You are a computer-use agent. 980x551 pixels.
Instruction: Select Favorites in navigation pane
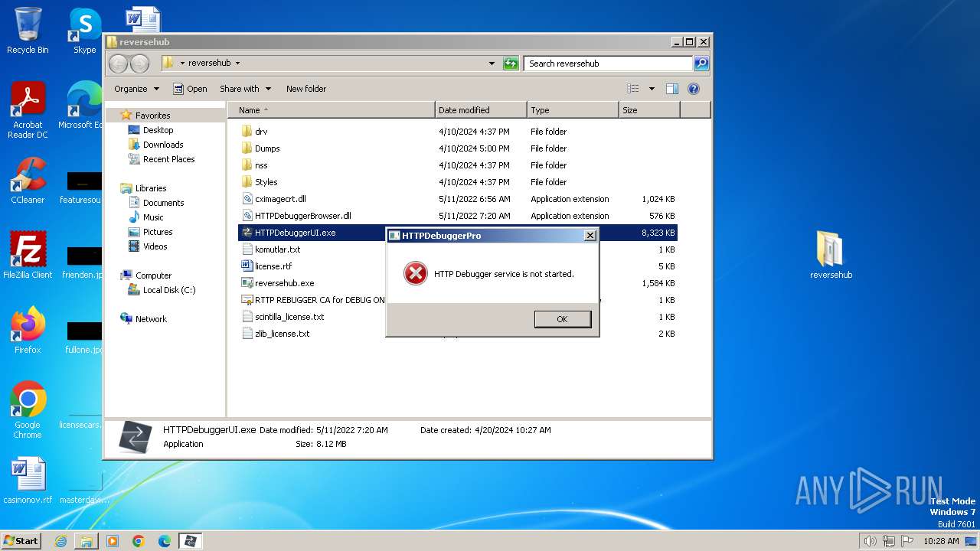[152, 116]
